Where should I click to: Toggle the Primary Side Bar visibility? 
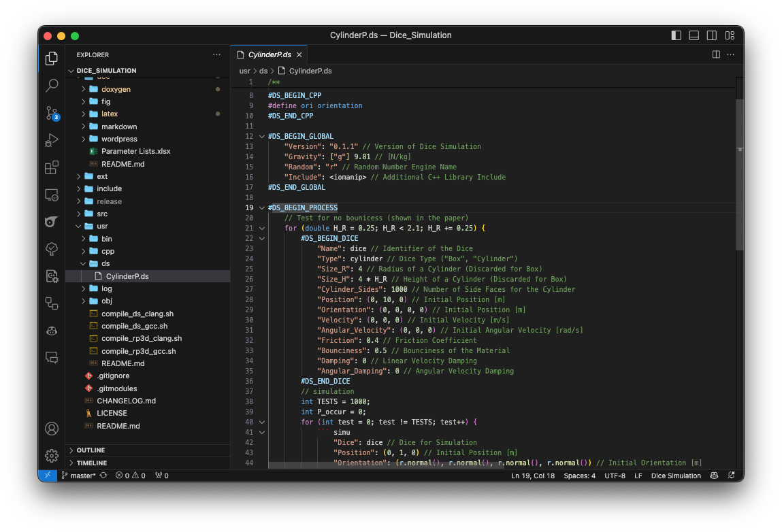pos(675,35)
